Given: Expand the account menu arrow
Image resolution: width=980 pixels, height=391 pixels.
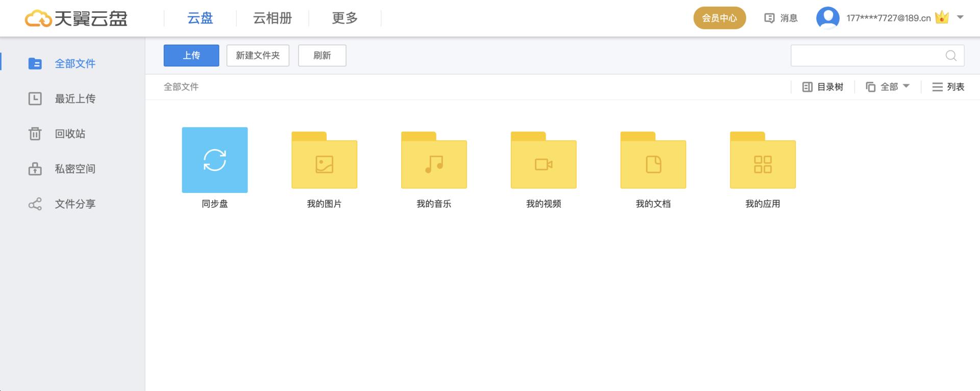Looking at the screenshot, I should pyautogui.click(x=960, y=17).
